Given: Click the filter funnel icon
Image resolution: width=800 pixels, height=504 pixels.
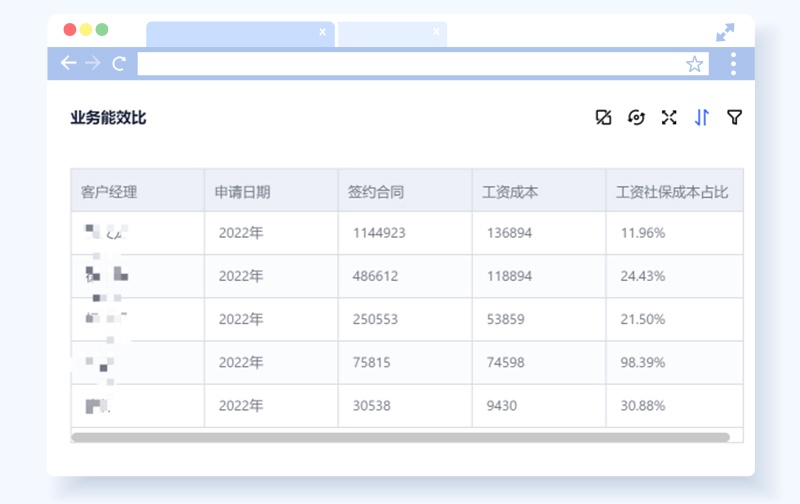Looking at the screenshot, I should 734,118.
